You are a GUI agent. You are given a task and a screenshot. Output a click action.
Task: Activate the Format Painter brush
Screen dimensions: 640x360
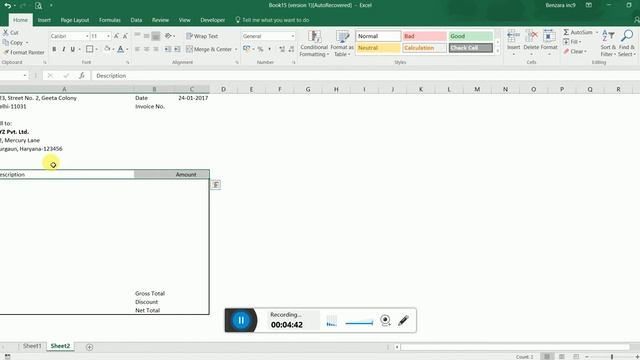pos(24,52)
